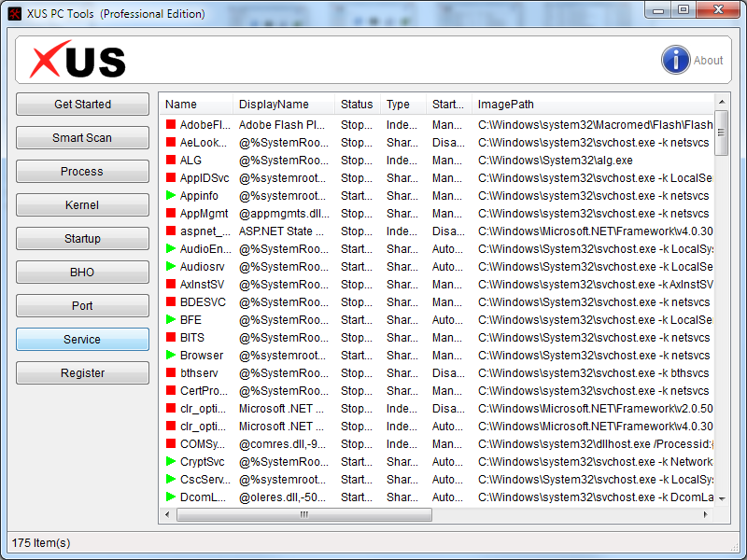Click the green icon beside CryptSvc

point(171,462)
